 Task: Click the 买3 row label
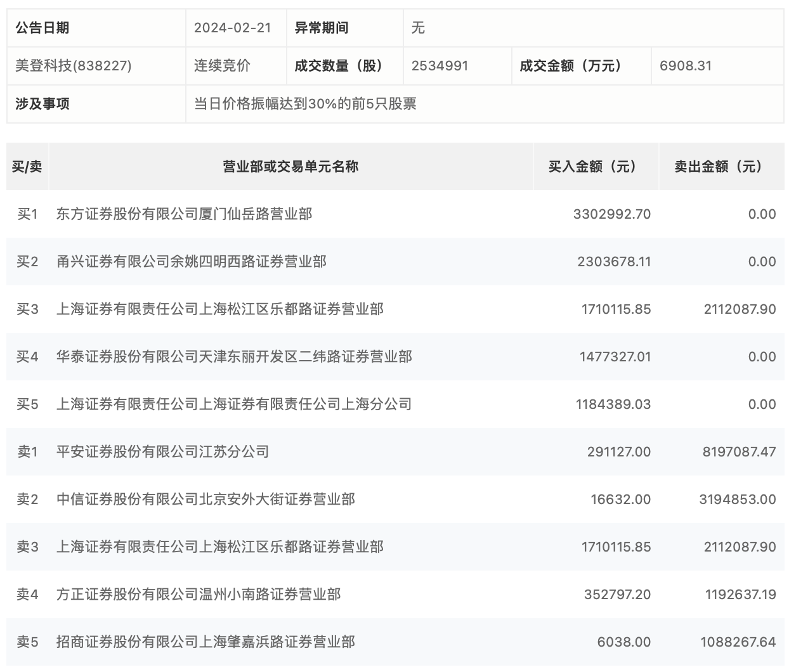pyautogui.click(x=27, y=309)
